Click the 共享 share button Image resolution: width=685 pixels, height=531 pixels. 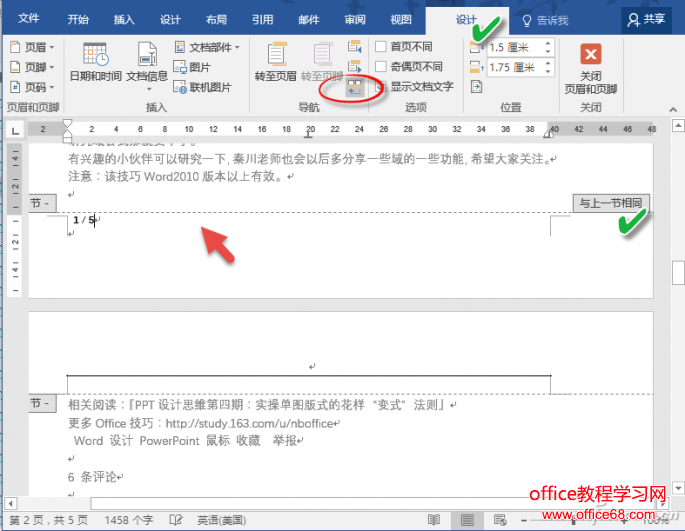(646, 20)
